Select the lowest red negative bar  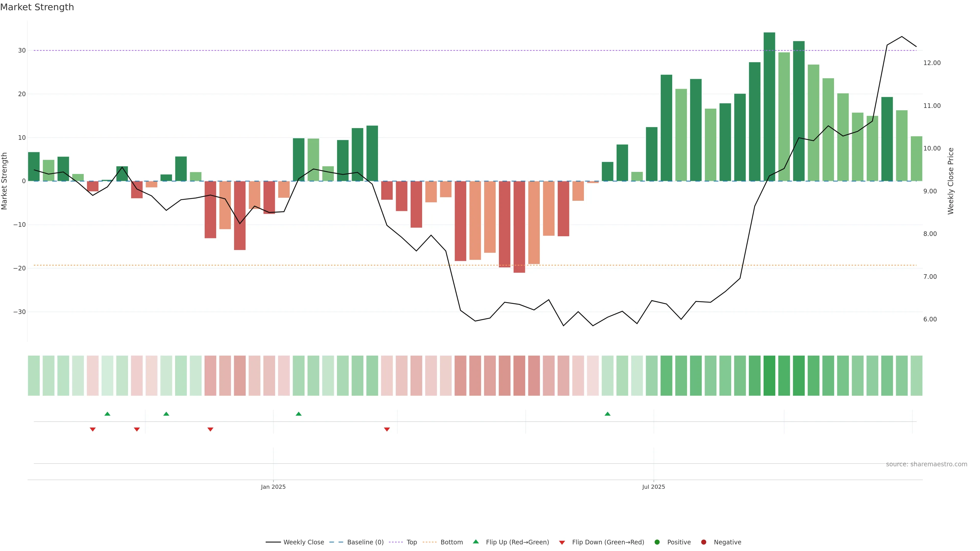(519, 227)
